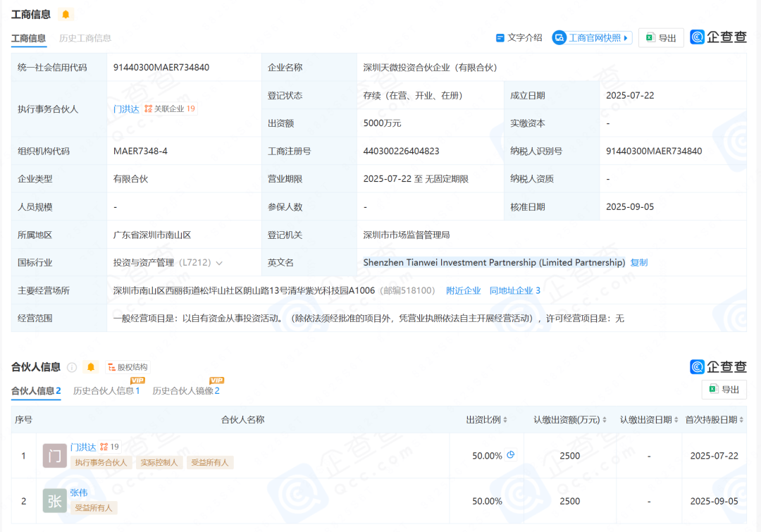
Task: Click credit code 91440300MAER734840 in first row
Action: (x=161, y=68)
